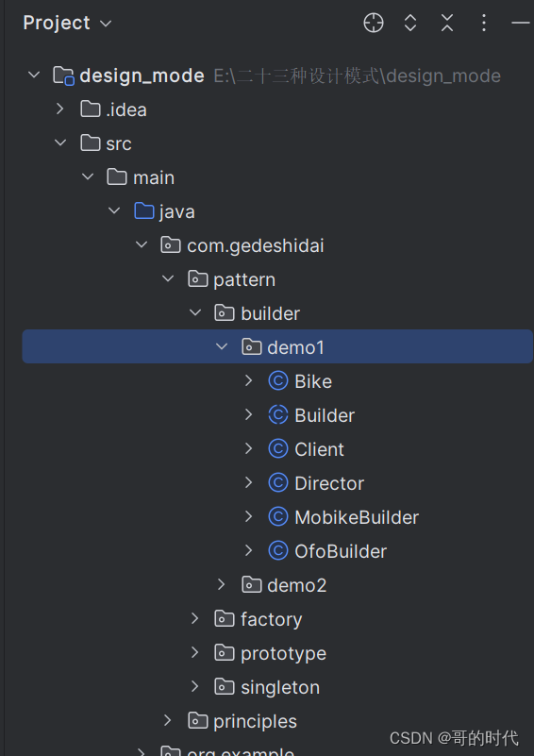Screen dimensions: 534x756
Task: Collapse the demo1 package
Action: [222, 346]
